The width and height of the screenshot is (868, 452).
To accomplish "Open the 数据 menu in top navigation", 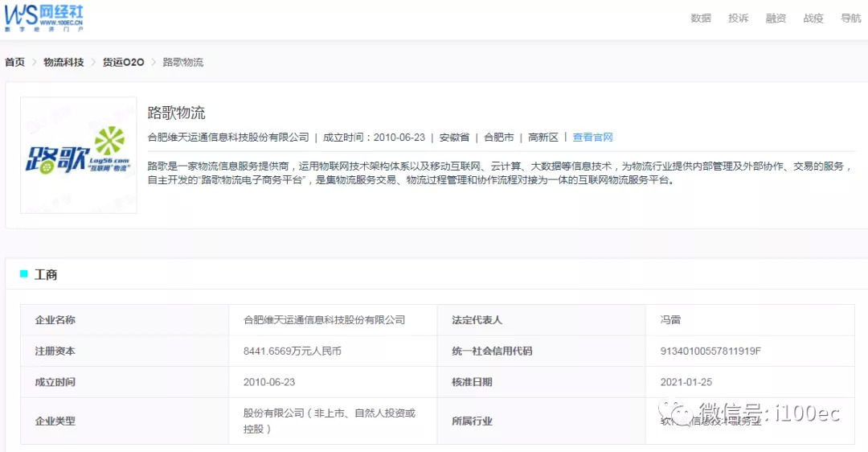I will click(x=701, y=18).
